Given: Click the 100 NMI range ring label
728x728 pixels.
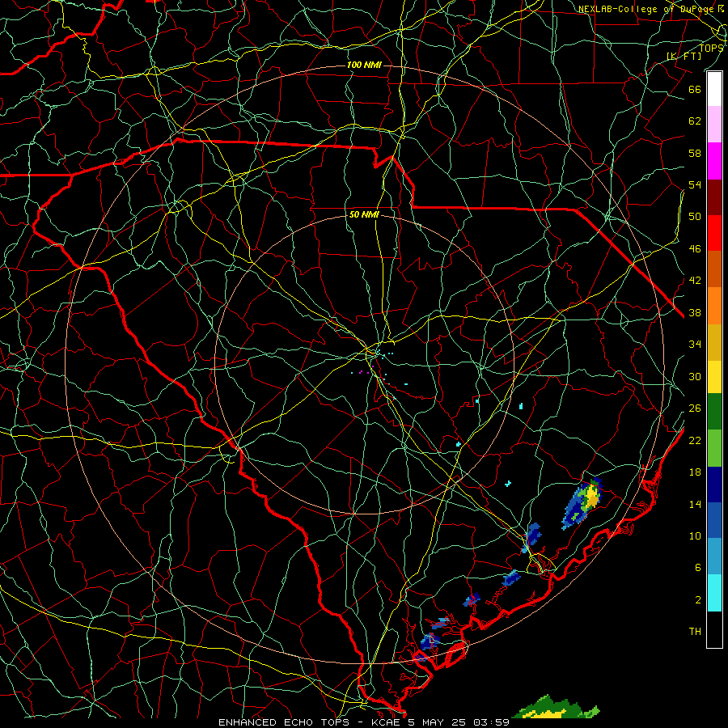Looking at the screenshot, I should coord(364,65).
